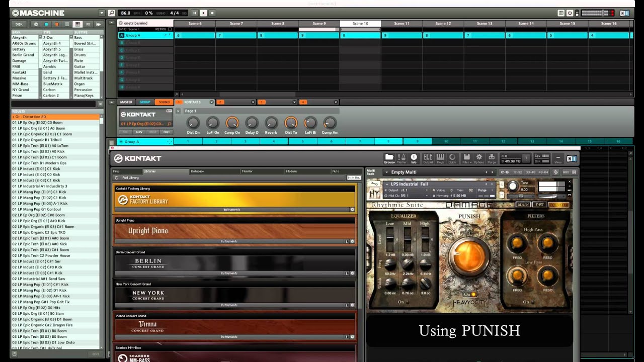This screenshot has height=362, width=644.
Task: Select Scene 12 header
Action: [x=443, y=23]
